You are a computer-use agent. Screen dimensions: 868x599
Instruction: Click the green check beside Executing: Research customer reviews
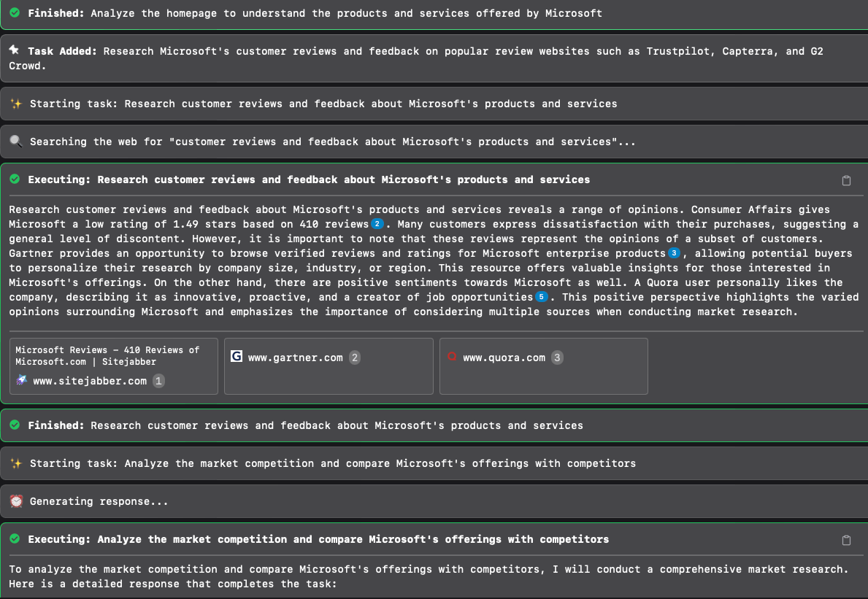tap(15, 179)
